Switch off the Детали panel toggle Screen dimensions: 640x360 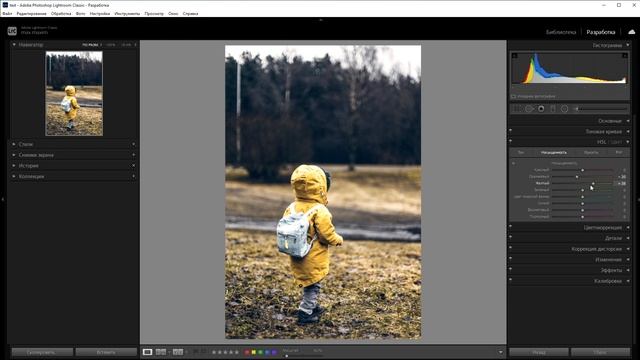pos(511,237)
